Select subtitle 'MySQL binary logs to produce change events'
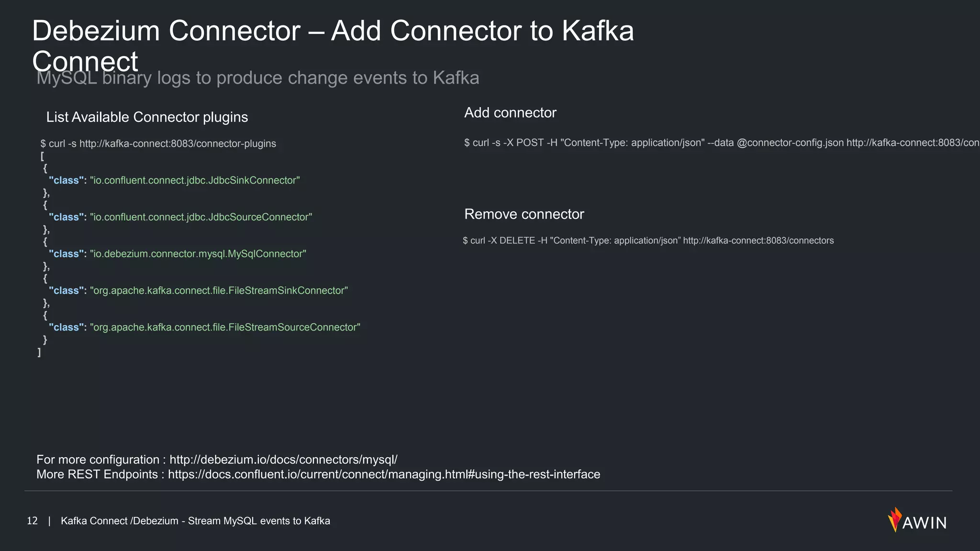980x551 pixels. pyautogui.click(x=258, y=77)
